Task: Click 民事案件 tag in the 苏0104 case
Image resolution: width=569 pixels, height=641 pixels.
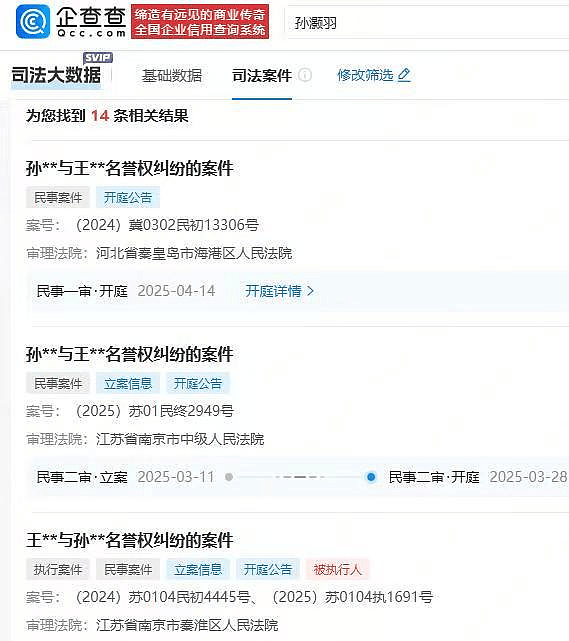Action: point(128,569)
